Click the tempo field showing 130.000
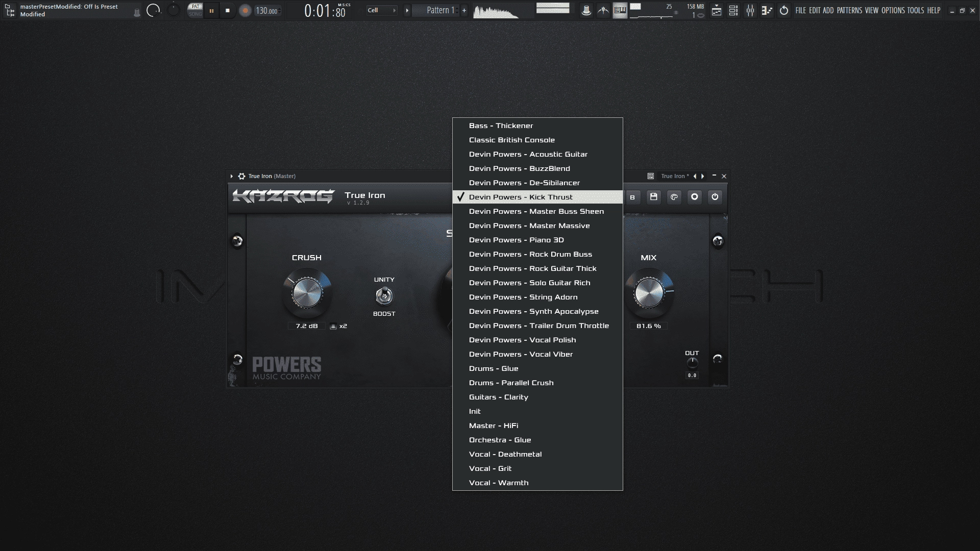Viewport: 980px width, 551px height. coord(267,11)
